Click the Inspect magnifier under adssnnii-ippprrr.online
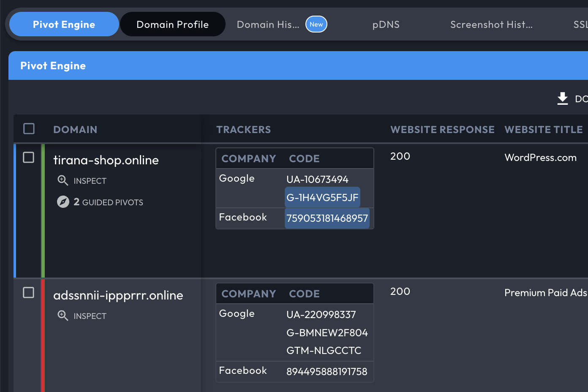 (x=63, y=316)
